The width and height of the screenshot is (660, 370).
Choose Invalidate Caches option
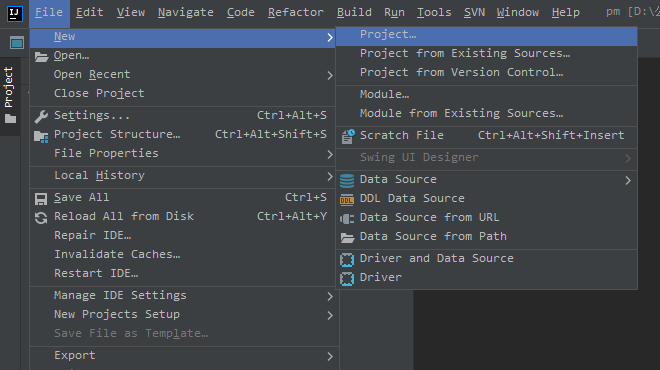point(117,254)
